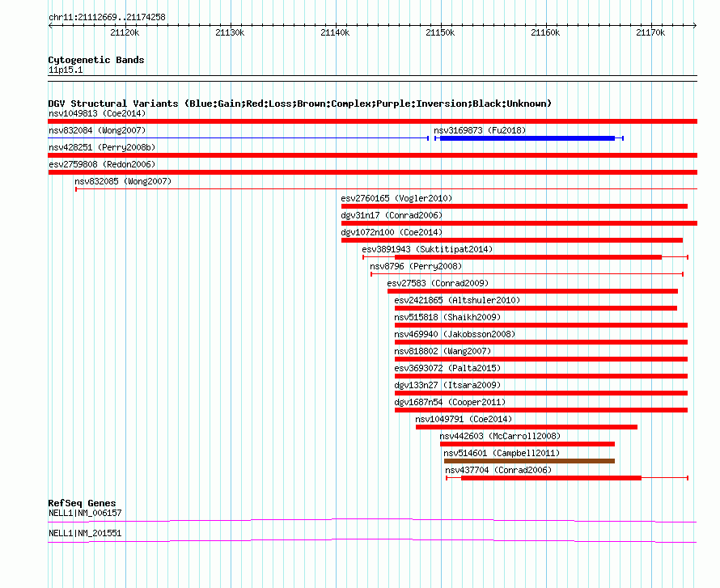
Task: Click the 11p15.1 band label
Action: pyautogui.click(x=66, y=70)
